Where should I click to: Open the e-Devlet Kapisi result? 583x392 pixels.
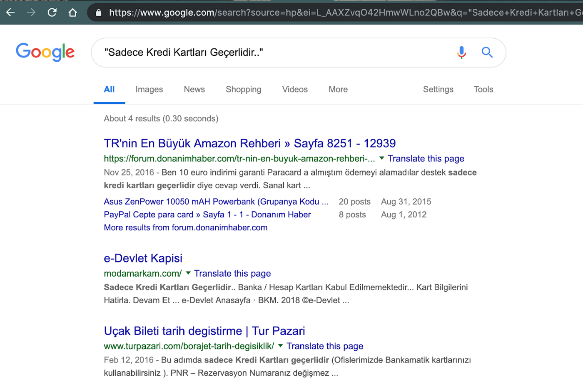pos(143,258)
